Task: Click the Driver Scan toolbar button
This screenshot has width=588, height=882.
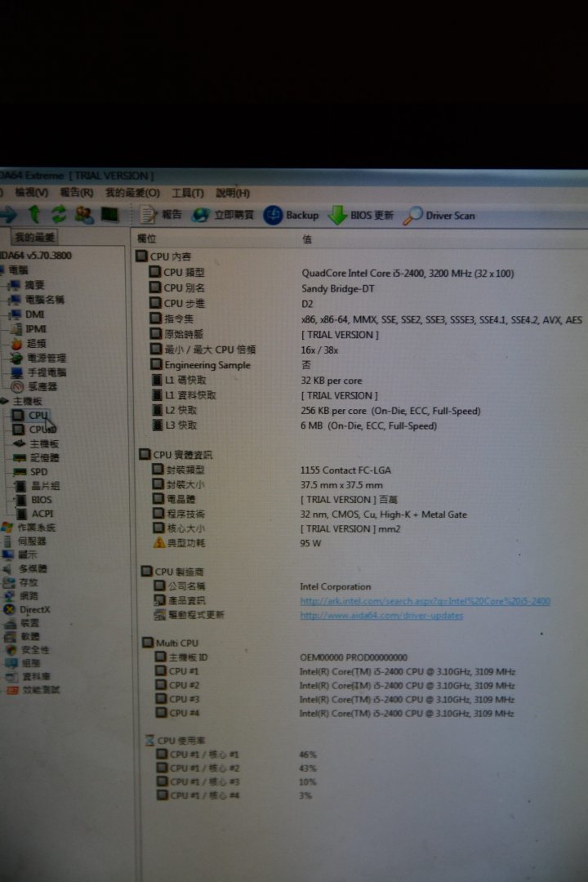Action: coord(439,216)
